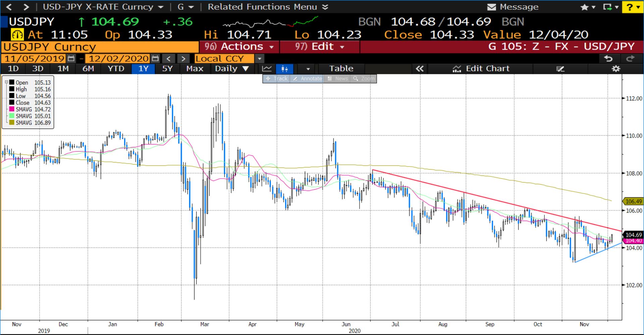Edit the end date 12/02/2020 field

118,59
